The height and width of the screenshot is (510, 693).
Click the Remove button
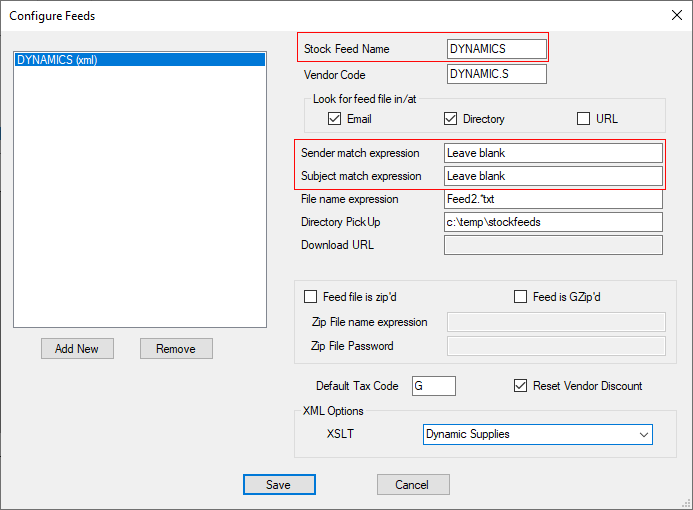tap(176, 349)
